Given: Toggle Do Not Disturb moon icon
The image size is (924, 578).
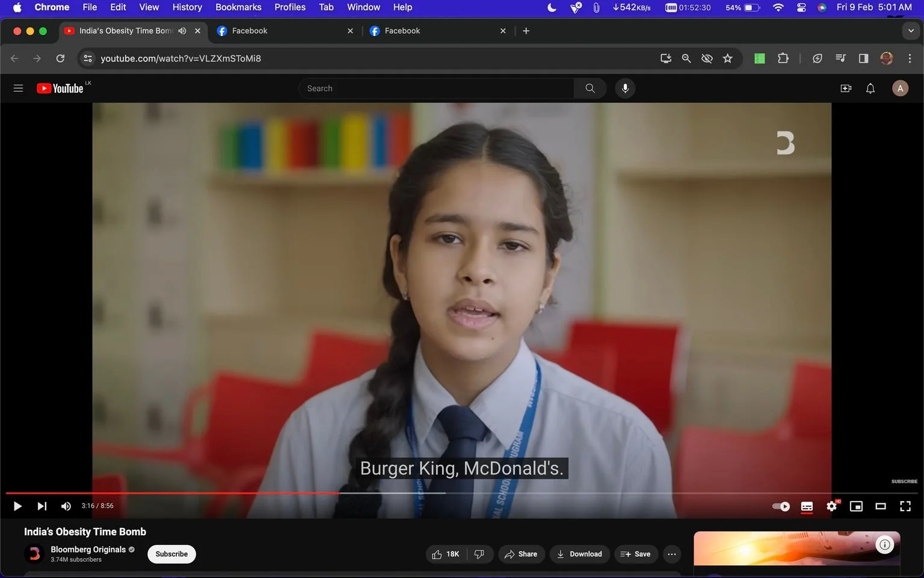Looking at the screenshot, I should click(x=552, y=7).
